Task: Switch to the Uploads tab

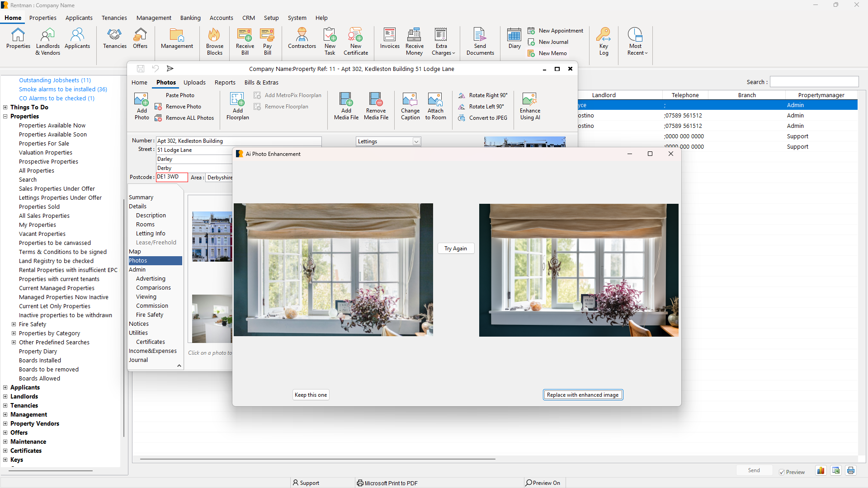Action: pyautogui.click(x=194, y=82)
